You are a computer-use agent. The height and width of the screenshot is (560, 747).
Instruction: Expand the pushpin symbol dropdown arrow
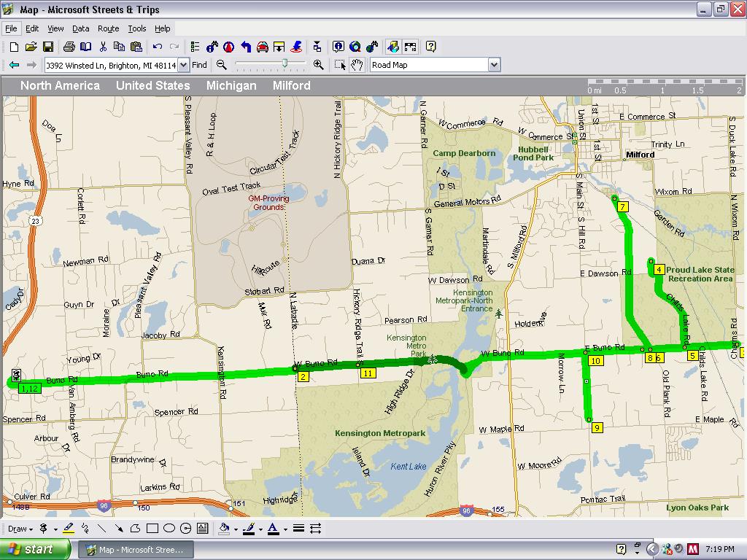tap(55, 529)
